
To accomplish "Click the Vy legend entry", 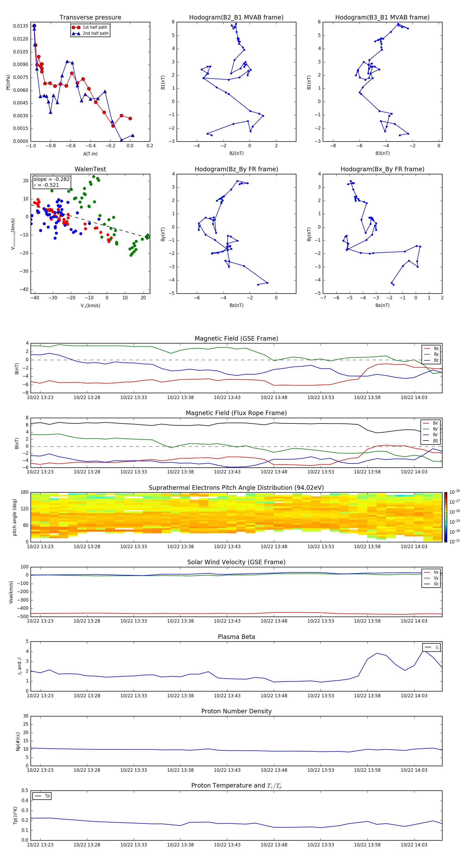I will 431,578.
